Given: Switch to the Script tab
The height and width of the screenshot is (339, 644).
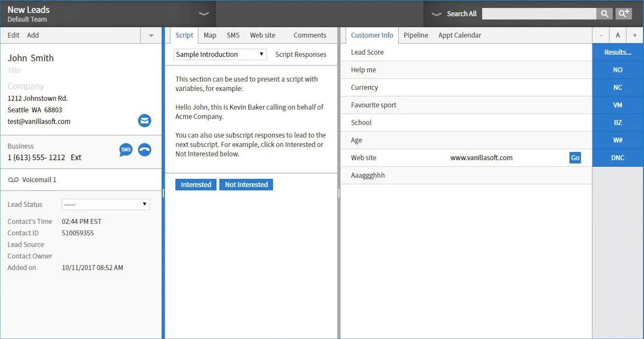Looking at the screenshot, I should point(184,35).
